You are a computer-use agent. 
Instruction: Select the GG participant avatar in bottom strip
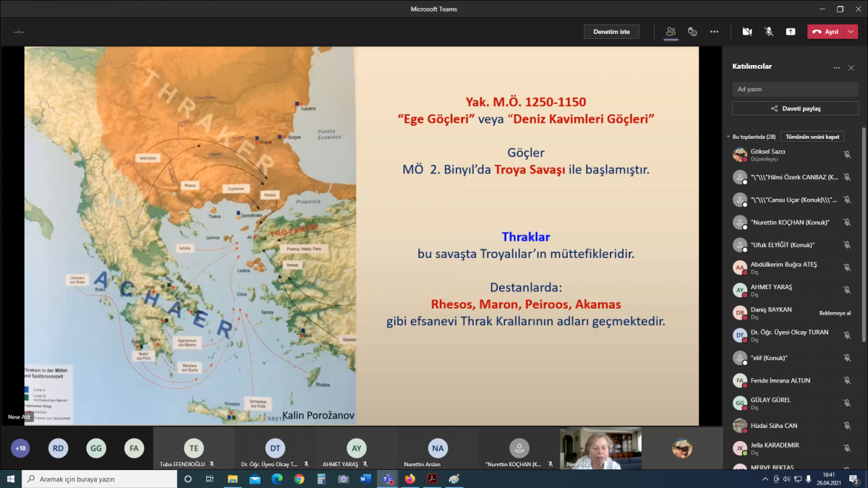95,448
